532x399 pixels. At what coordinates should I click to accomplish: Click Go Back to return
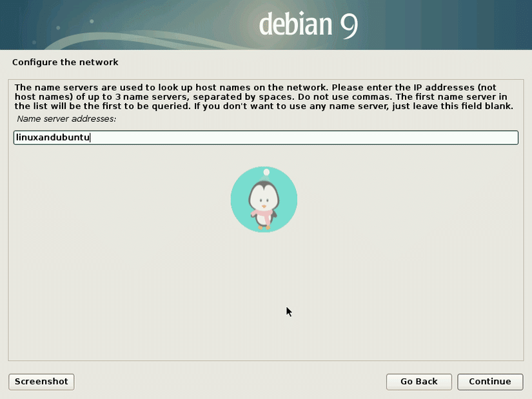tap(419, 382)
